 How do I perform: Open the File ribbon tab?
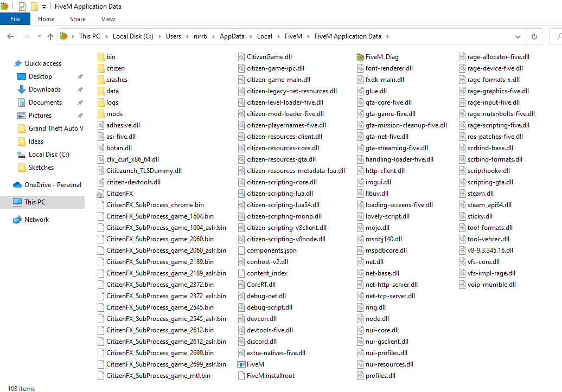[15, 19]
